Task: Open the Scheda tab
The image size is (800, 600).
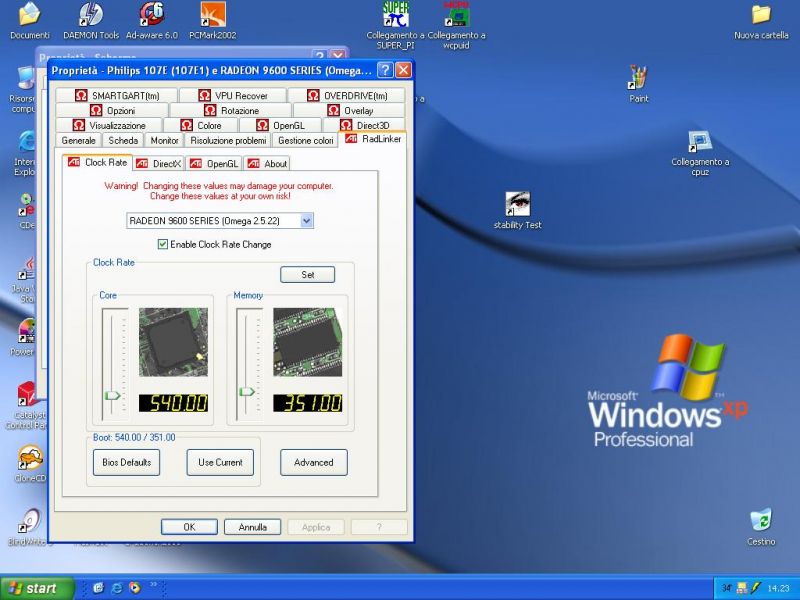Action: coord(123,140)
